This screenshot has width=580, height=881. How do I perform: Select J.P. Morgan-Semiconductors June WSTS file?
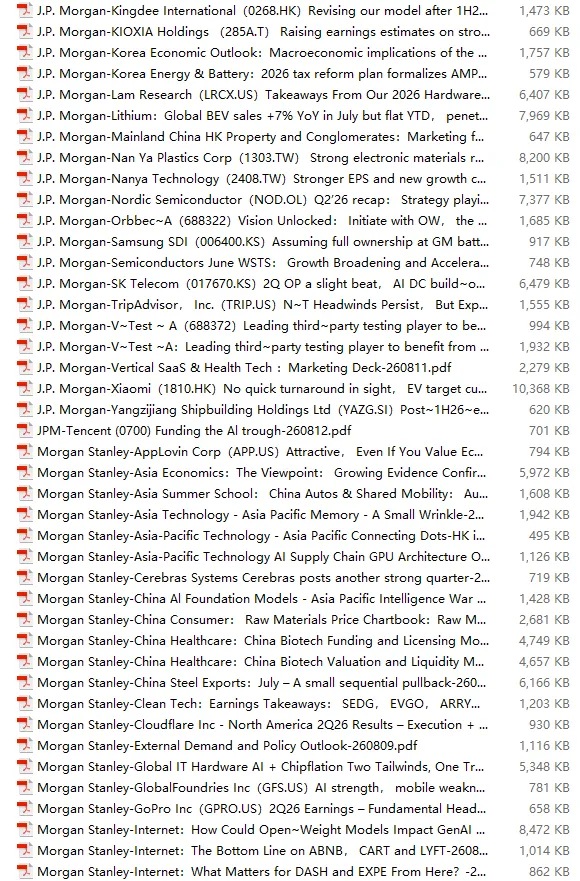click(262, 263)
